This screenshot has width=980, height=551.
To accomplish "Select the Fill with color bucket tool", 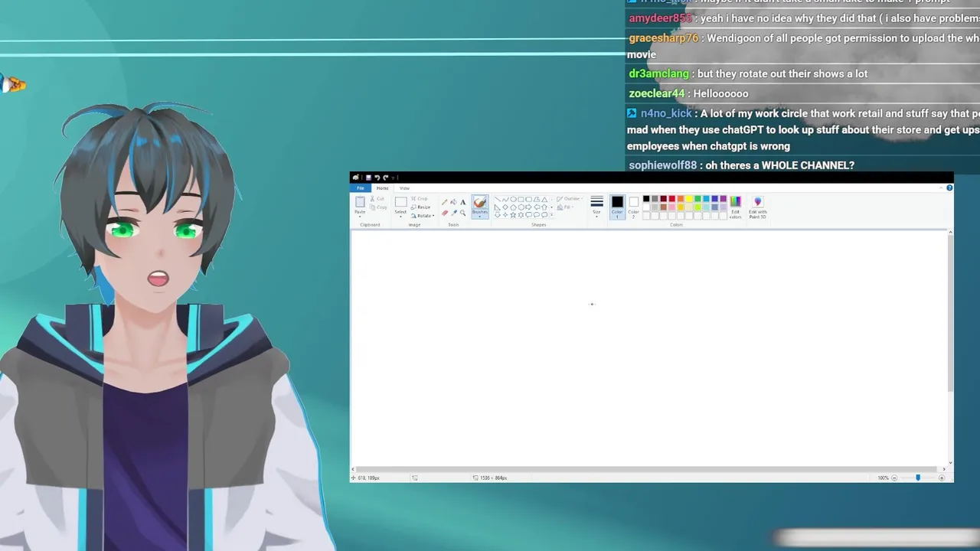I will tap(453, 202).
